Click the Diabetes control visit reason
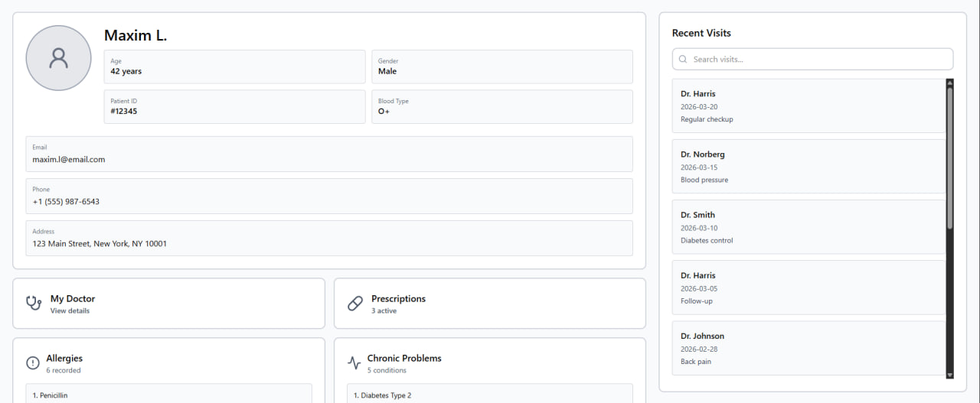 tap(707, 240)
